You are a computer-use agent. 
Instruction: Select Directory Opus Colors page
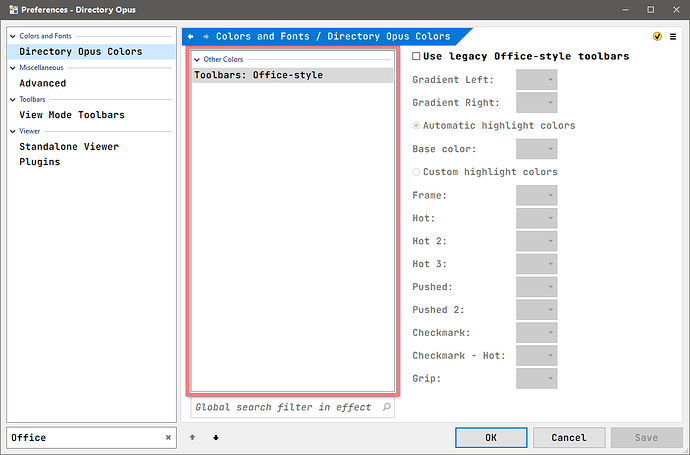tap(92, 51)
